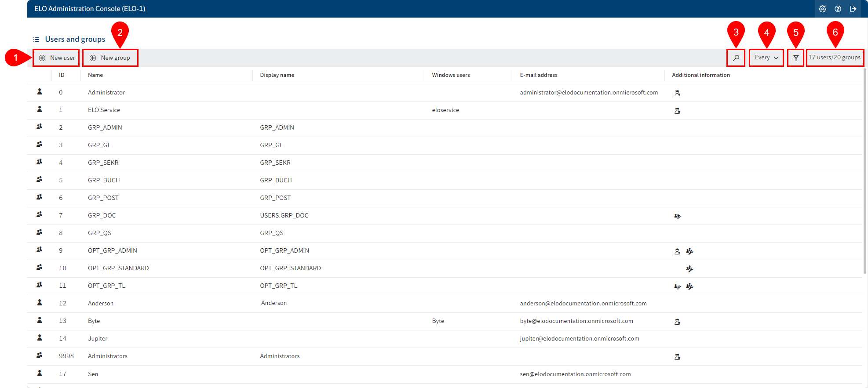Click the second info icon in OPT_GRP_ADMIN row
The image size is (868, 388).
[x=689, y=251]
